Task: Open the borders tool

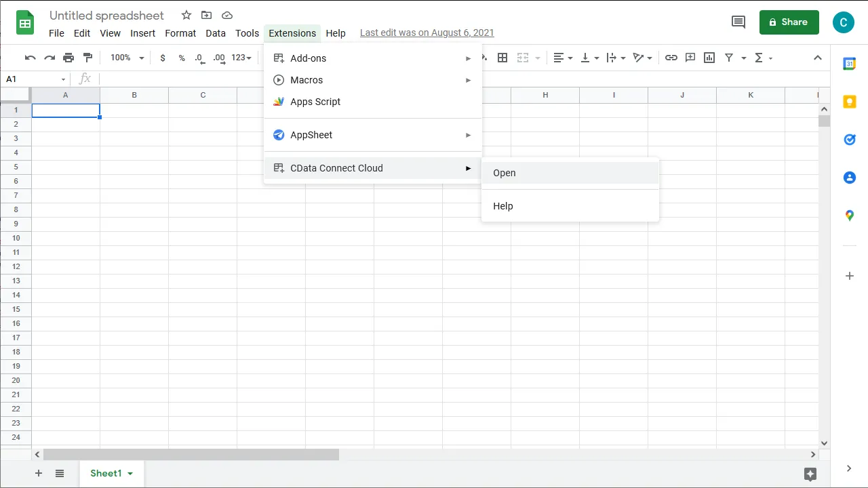Action: [502, 58]
